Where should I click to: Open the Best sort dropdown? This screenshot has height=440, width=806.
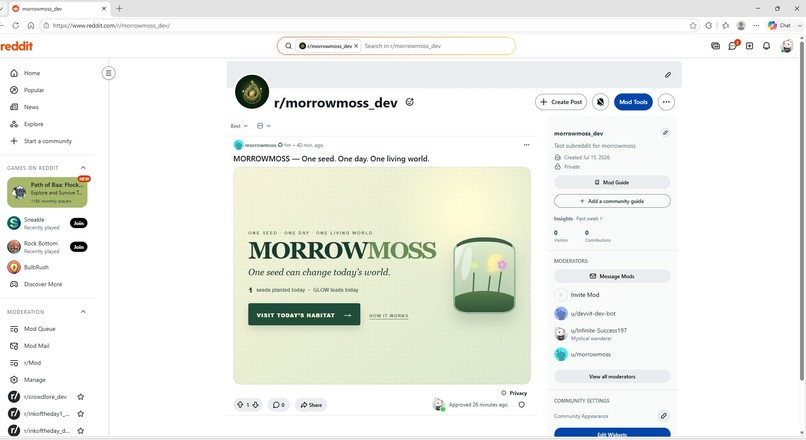(239, 126)
